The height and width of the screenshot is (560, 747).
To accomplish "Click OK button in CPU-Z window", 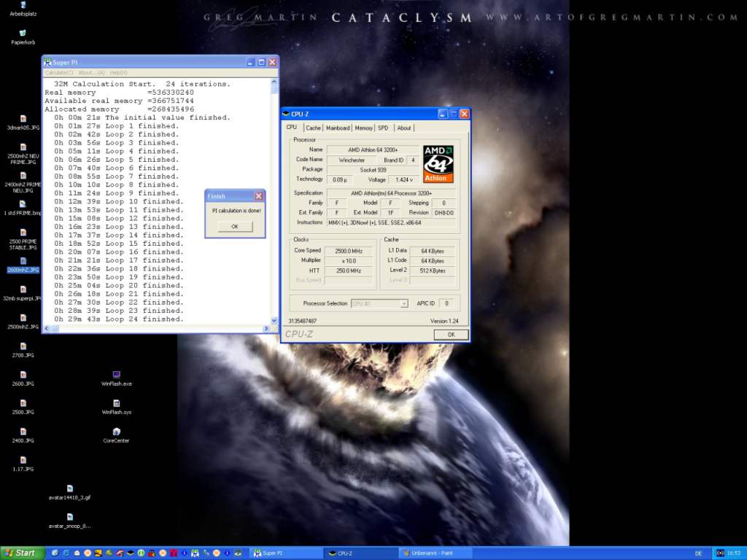I will coord(451,335).
